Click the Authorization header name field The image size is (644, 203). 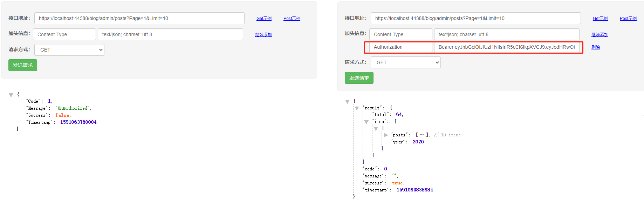pos(401,47)
